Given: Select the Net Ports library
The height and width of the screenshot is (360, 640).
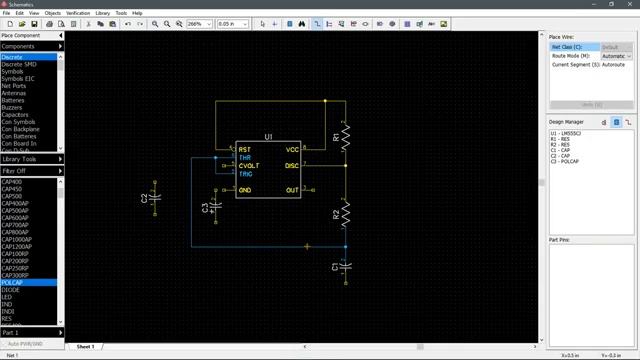Looking at the screenshot, I should pos(29,86).
